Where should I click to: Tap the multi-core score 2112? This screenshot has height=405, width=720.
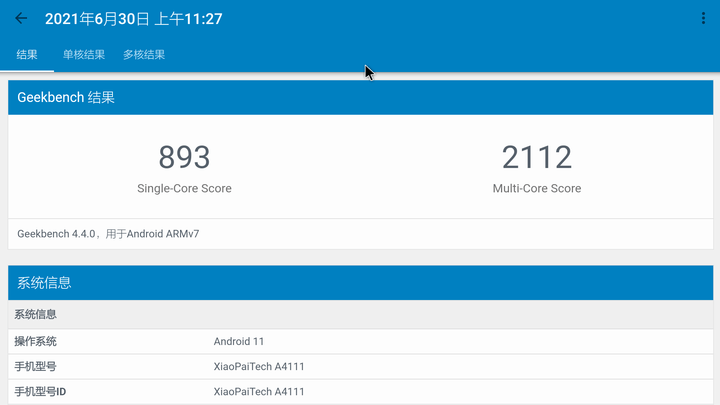537,157
